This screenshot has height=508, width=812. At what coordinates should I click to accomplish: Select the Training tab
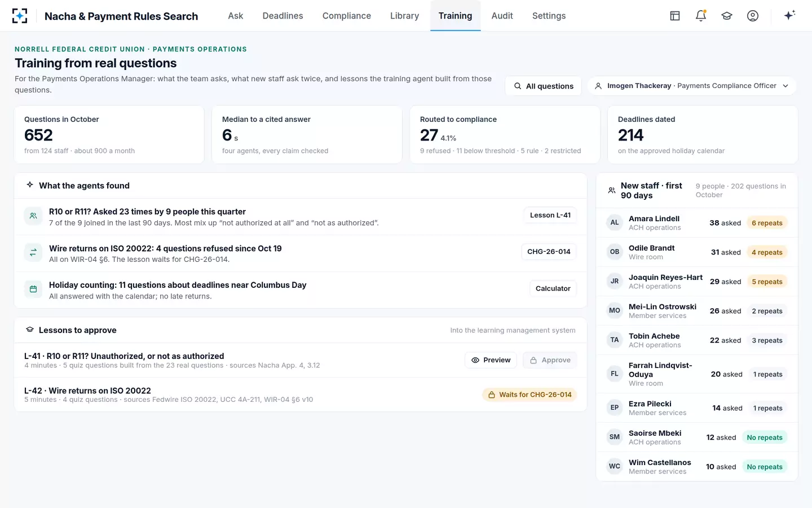(455, 16)
